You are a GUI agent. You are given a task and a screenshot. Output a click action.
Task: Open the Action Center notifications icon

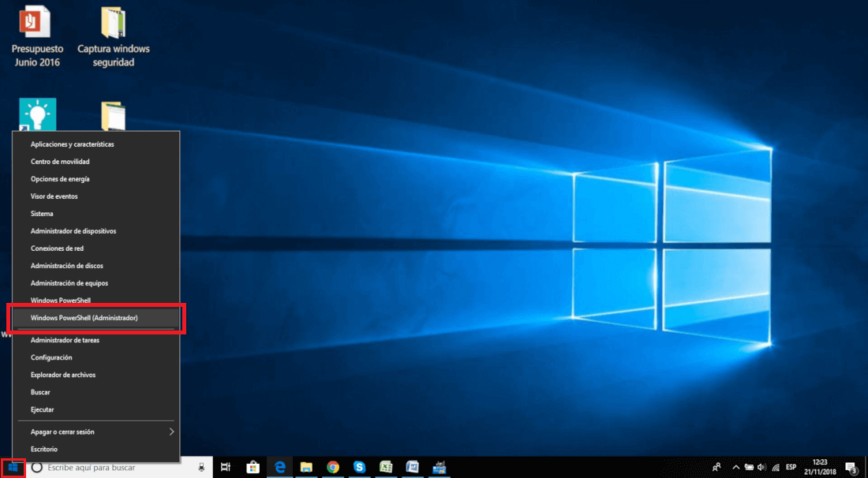[x=851, y=468]
